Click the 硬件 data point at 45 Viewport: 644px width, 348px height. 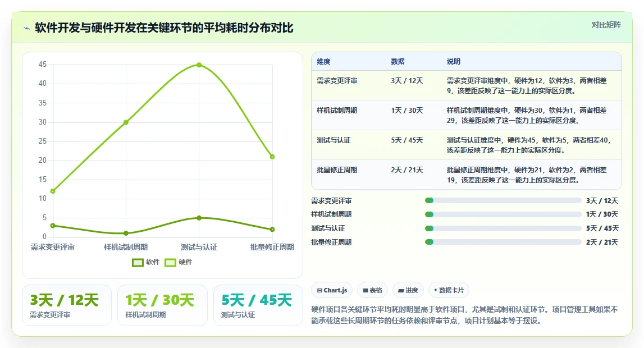point(199,65)
